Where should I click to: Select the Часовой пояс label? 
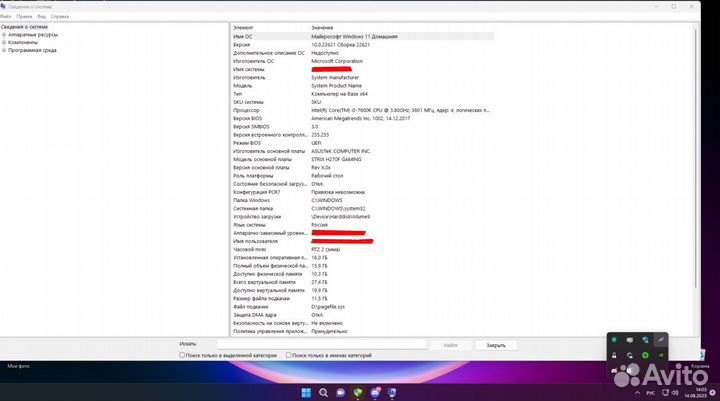pyautogui.click(x=250, y=249)
